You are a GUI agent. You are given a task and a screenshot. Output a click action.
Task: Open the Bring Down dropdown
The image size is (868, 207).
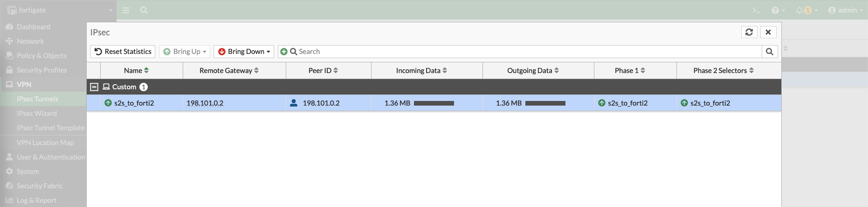[x=244, y=52]
